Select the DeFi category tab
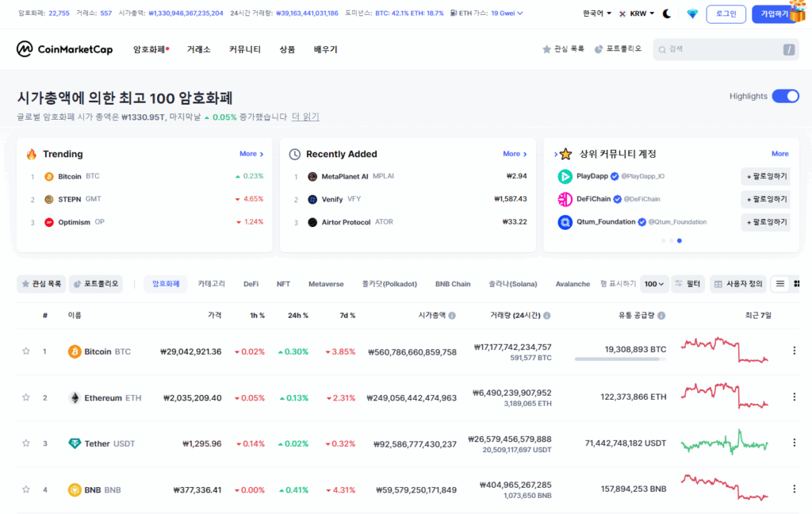 [251, 283]
